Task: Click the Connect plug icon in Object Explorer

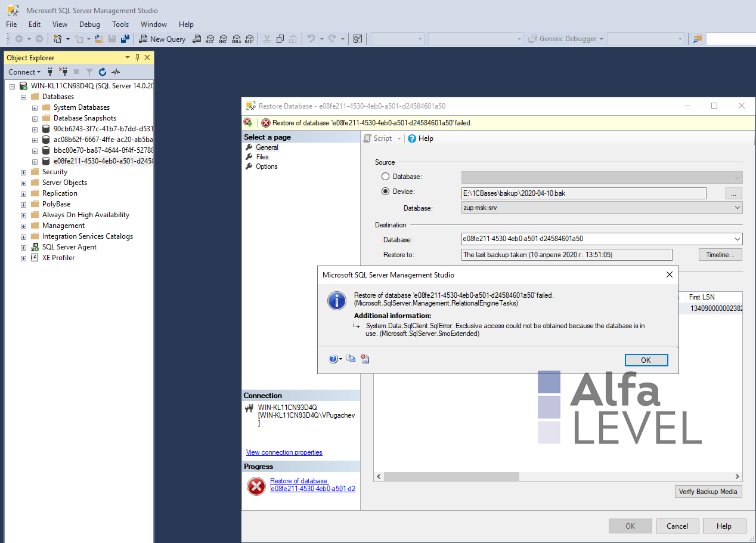Action: [x=51, y=72]
